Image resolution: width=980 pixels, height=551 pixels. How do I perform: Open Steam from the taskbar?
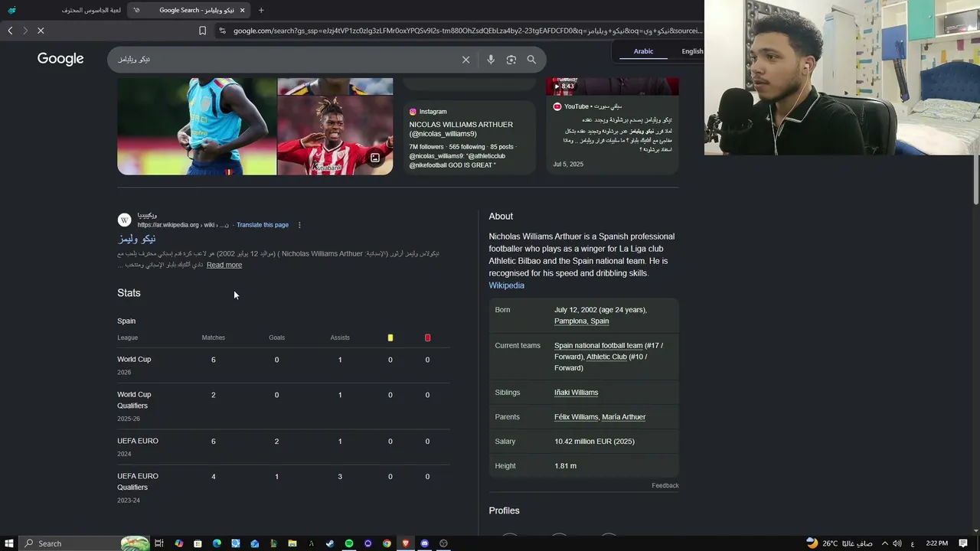point(330,543)
